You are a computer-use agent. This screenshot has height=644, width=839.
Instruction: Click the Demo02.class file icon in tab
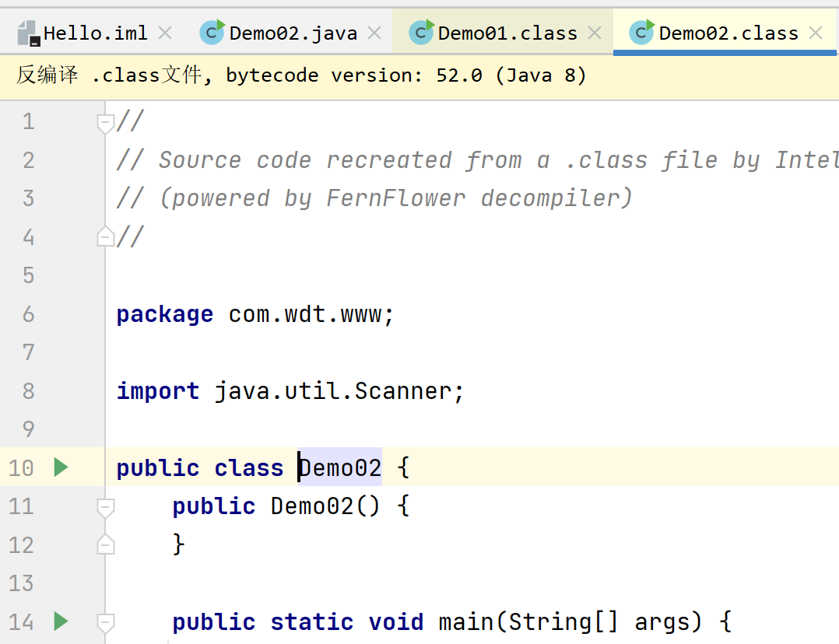[x=641, y=32]
